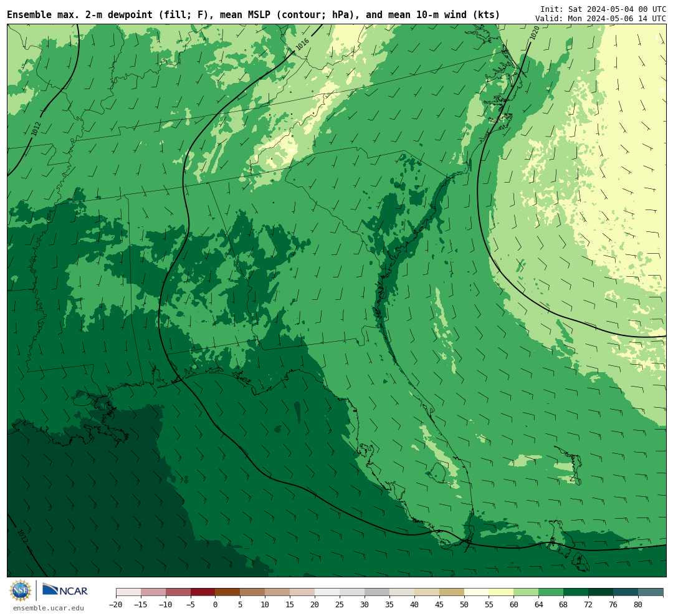Click the Init: Sat 2024-05-04 00 UTC text
The height and width of the screenshot is (616, 673).
coord(603,9)
